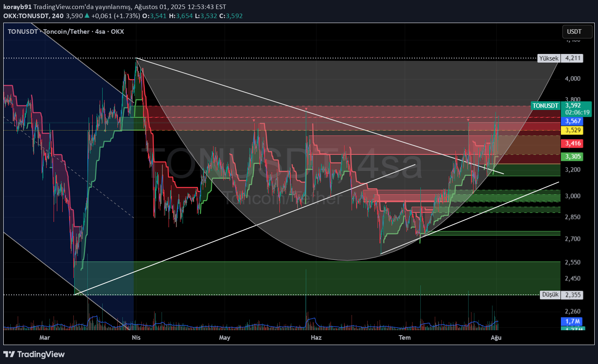598x364 pixels.
Task: Click the Mar label on time axis
Action: tap(45, 338)
